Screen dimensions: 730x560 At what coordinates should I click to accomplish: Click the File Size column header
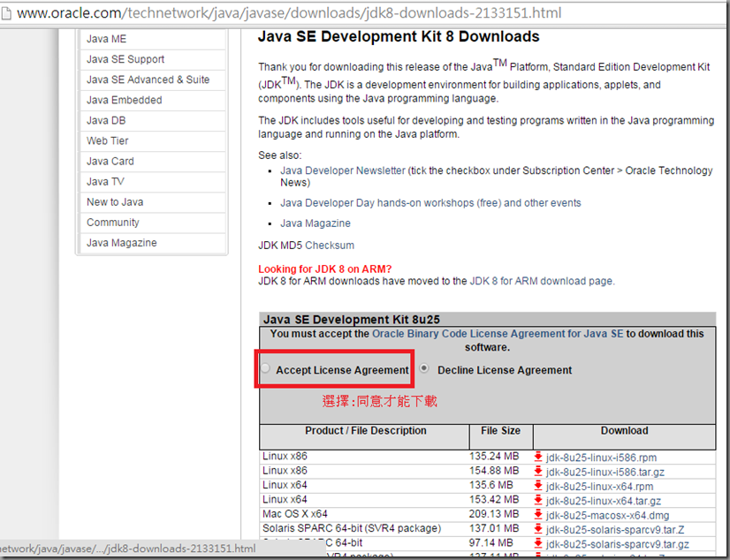[x=500, y=431]
